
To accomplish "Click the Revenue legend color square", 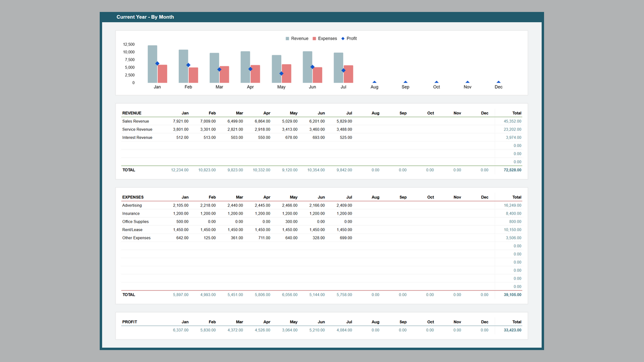I will pyautogui.click(x=287, y=39).
